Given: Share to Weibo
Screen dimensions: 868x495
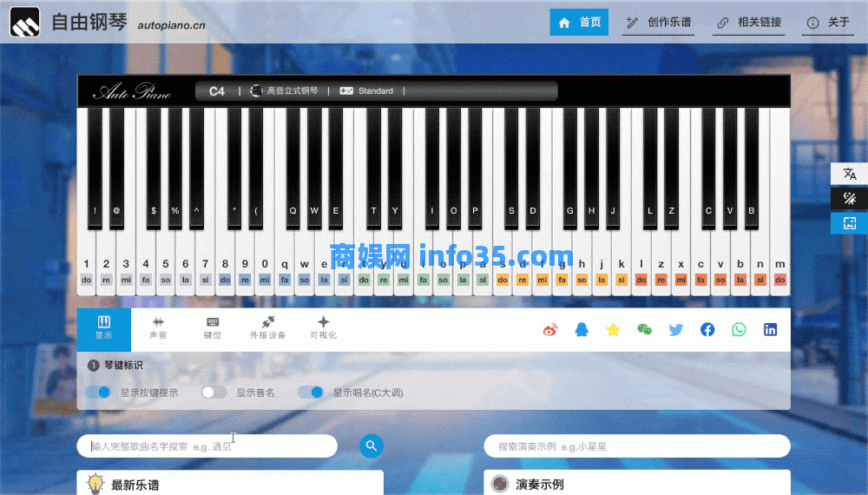Looking at the screenshot, I should click(550, 330).
